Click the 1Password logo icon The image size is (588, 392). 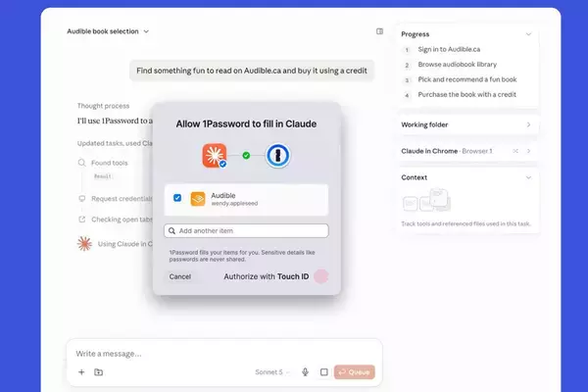[x=278, y=155]
